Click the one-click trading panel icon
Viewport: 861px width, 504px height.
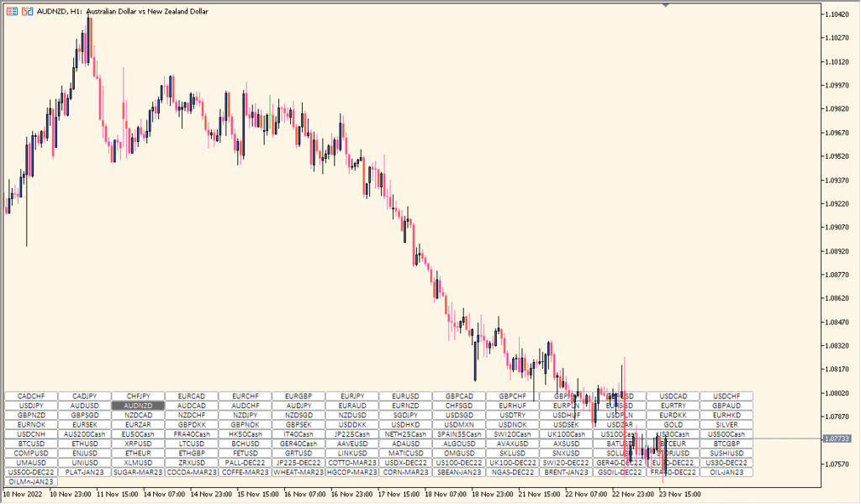click(11, 12)
